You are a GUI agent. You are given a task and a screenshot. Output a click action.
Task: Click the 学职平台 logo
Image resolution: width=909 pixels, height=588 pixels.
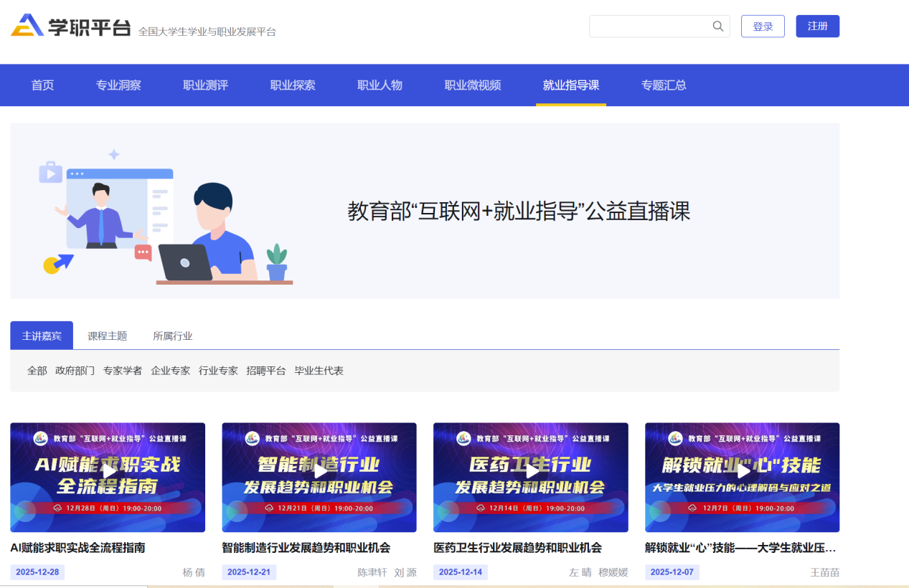tap(71, 27)
